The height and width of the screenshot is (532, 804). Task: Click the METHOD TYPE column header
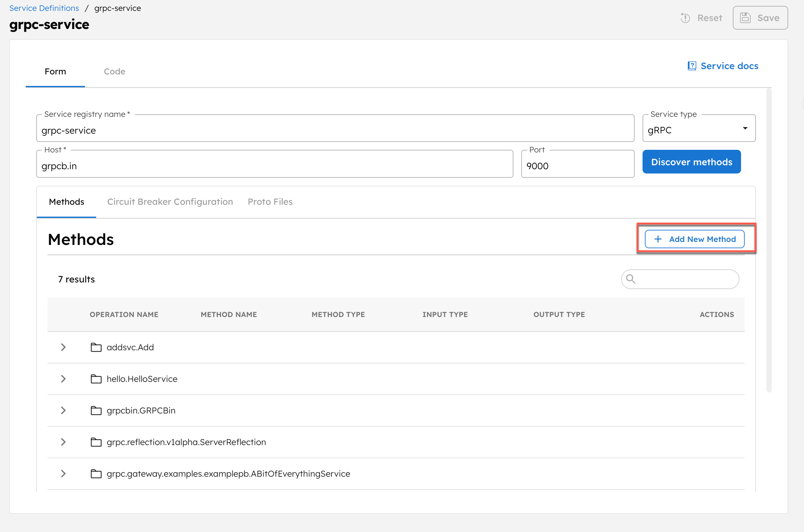point(338,314)
